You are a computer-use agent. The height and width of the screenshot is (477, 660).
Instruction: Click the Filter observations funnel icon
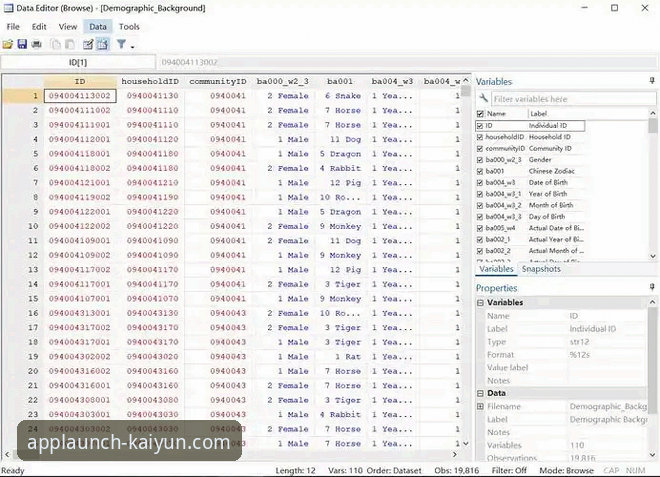pos(120,44)
